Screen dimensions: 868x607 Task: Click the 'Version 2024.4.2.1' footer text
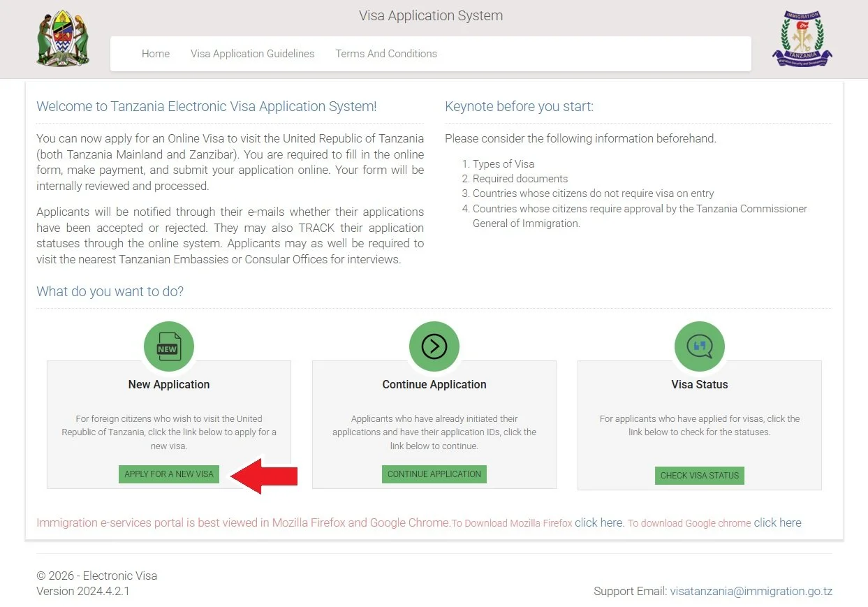click(83, 591)
